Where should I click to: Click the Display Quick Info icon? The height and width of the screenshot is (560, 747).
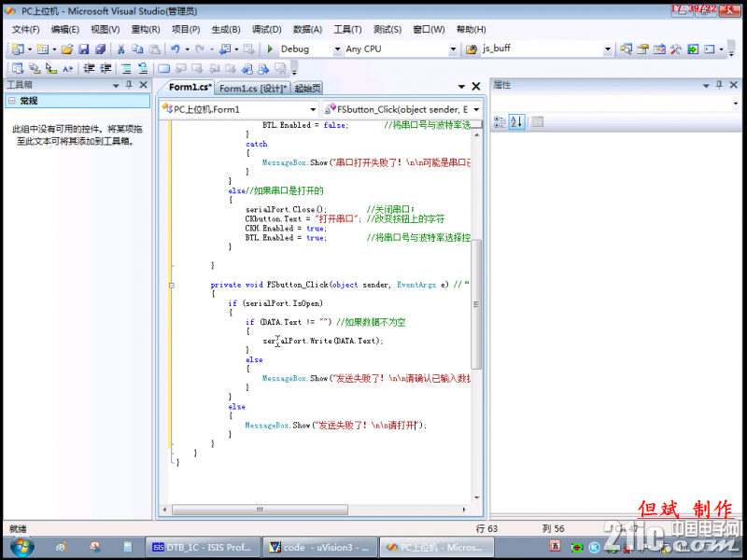coord(51,68)
